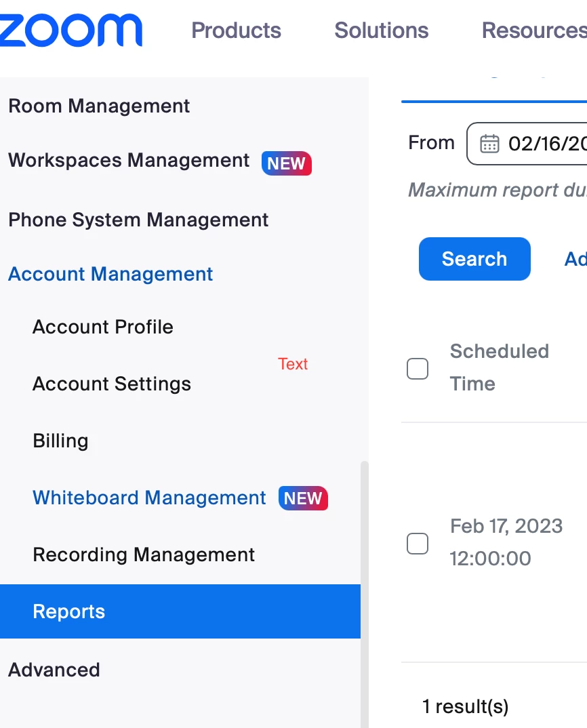Click the From label

click(431, 142)
